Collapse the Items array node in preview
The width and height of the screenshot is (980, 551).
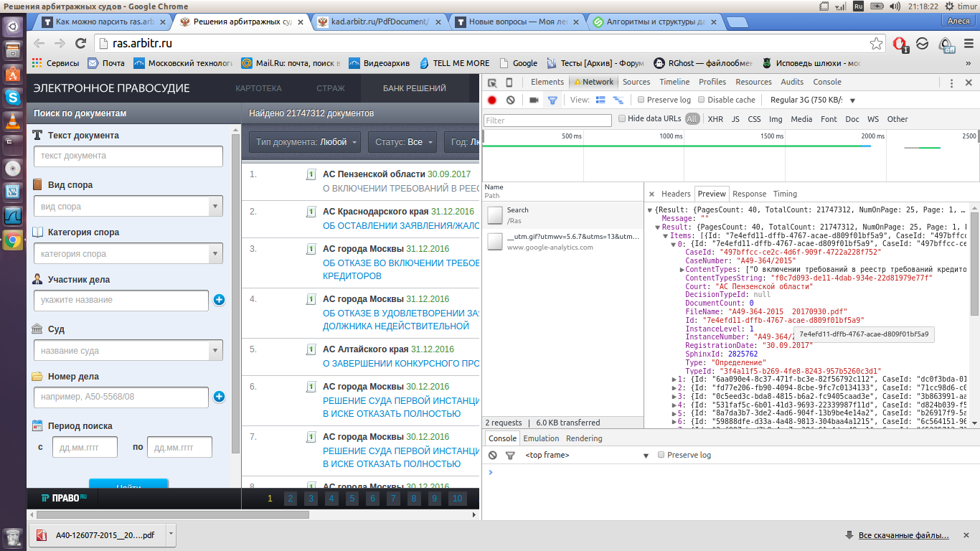(x=665, y=235)
